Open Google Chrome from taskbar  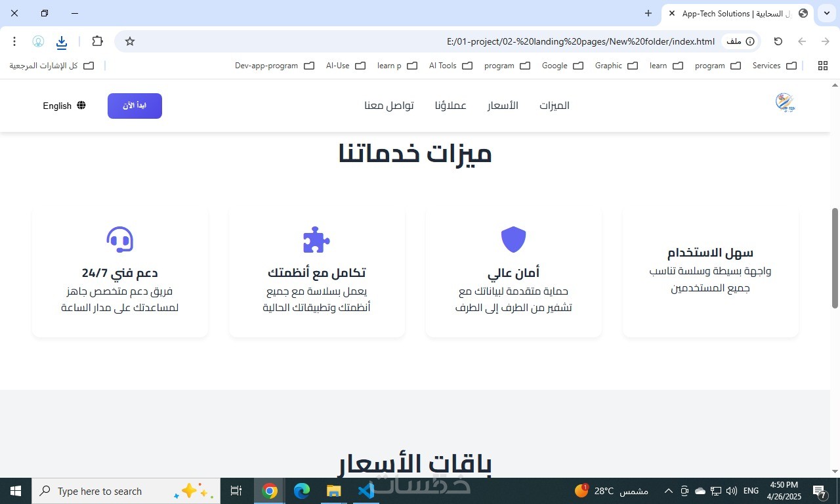[269, 491]
